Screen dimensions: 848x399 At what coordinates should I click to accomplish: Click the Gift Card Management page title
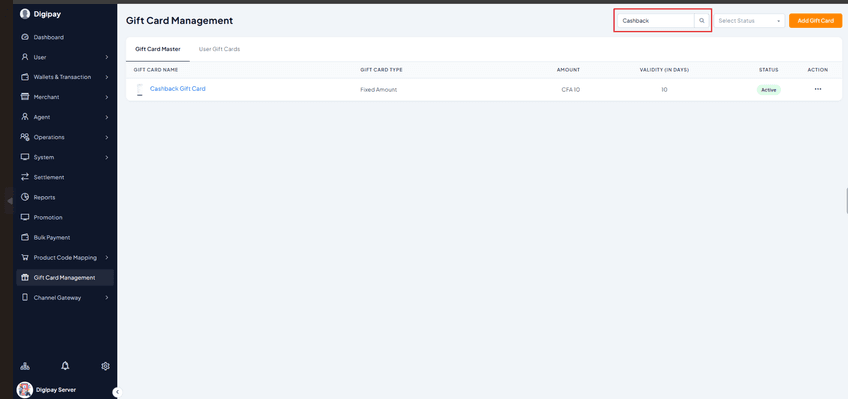click(180, 21)
